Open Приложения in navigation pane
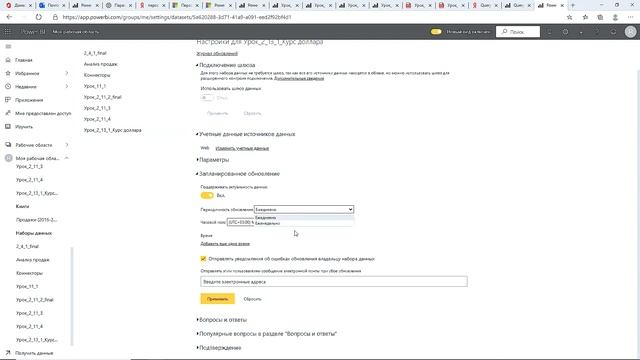The width and height of the screenshot is (640, 360). [29, 100]
